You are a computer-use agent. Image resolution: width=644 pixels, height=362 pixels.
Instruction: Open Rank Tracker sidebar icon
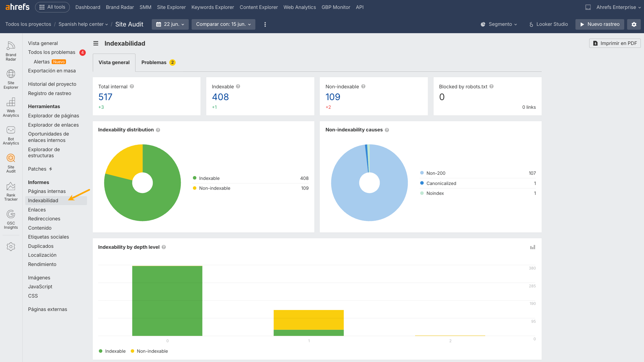click(11, 191)
